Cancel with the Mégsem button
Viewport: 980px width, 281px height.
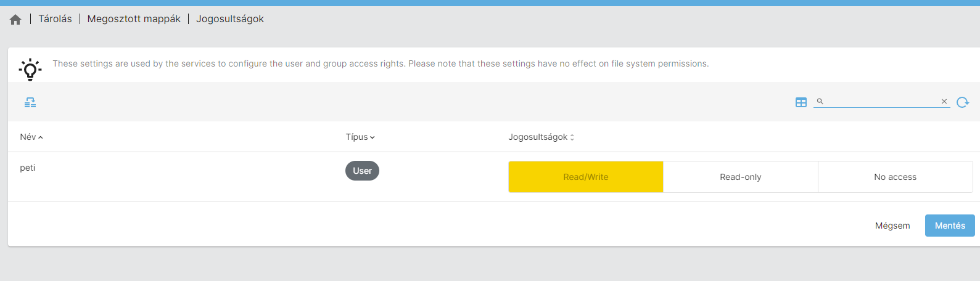[892, 226]
